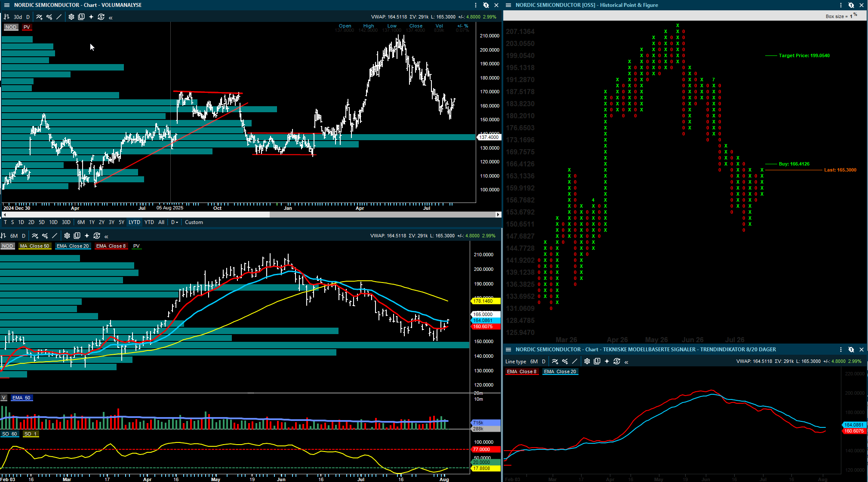Open the hamburger menu in the VOLUMANALYSE chart
Image resolution: width=868 pixels, height=482 pixels.
(6, 5)
